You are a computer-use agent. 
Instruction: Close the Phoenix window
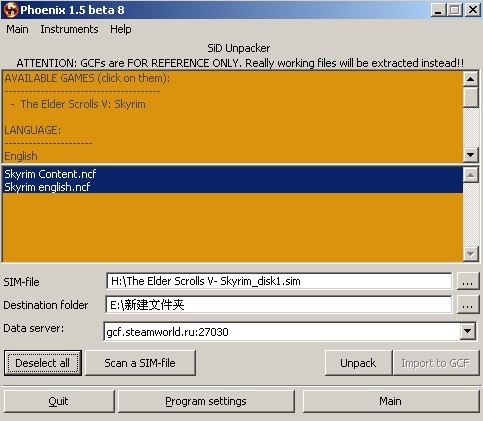473,10
